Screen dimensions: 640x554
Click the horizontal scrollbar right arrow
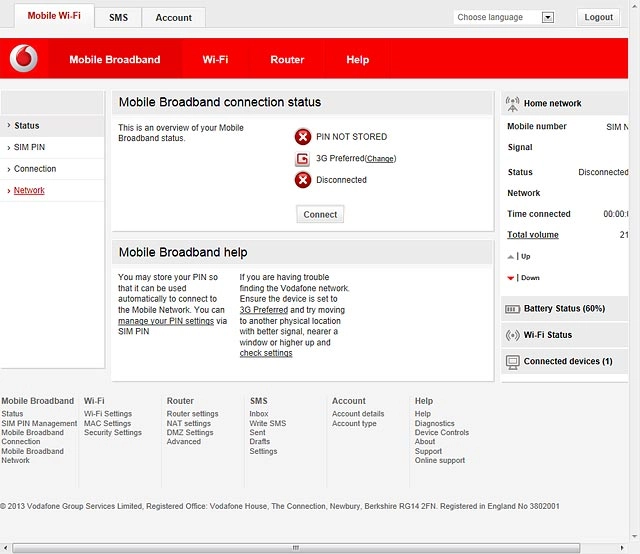coord(622,547)
